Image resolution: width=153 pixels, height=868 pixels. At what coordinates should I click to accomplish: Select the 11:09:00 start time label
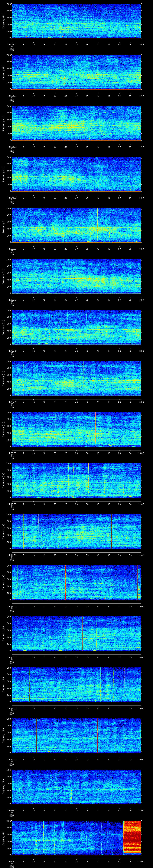point(12,453)
